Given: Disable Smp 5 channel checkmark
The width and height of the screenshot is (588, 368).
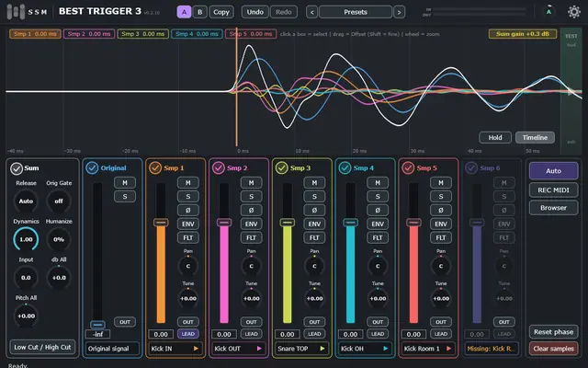Looking at the screenshot, I should 408,167.
